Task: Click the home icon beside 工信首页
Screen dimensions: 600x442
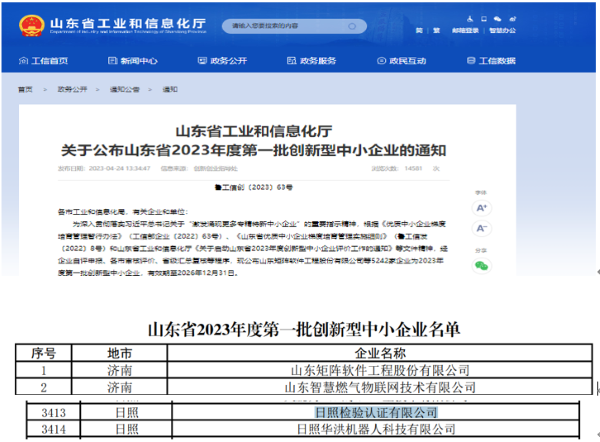Action: [x=23, y=60]
